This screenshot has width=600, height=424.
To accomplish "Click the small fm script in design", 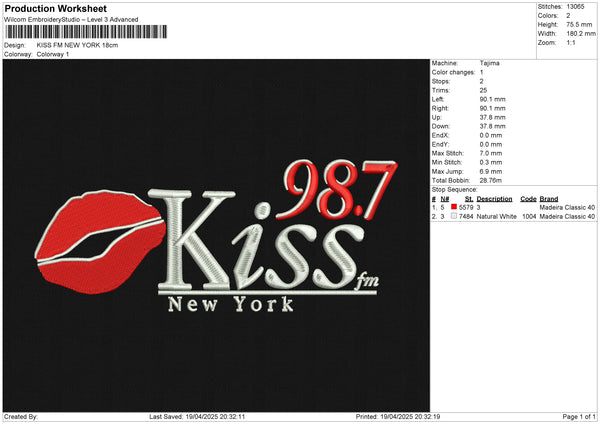I will [x=367, y=281].
